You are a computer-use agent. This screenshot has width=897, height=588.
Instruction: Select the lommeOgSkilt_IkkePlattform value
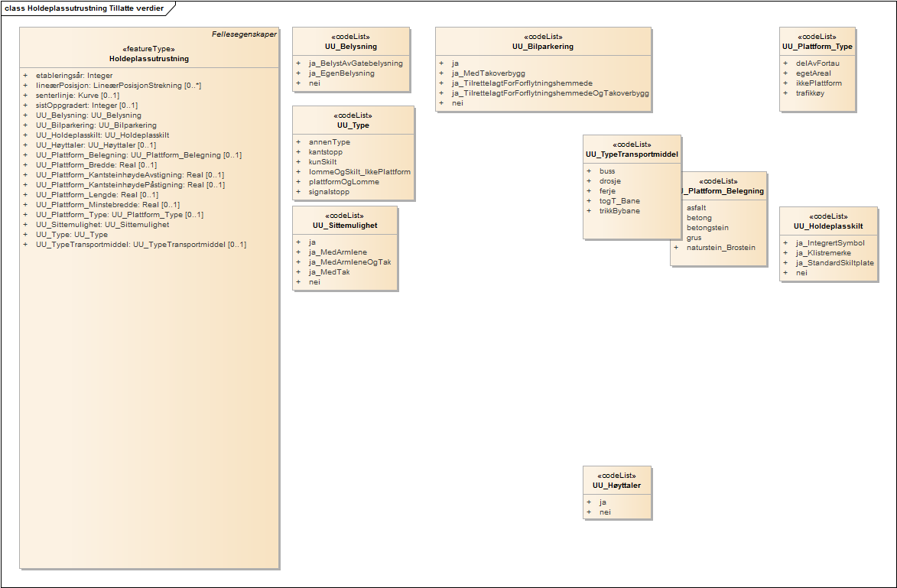(359, 172)
